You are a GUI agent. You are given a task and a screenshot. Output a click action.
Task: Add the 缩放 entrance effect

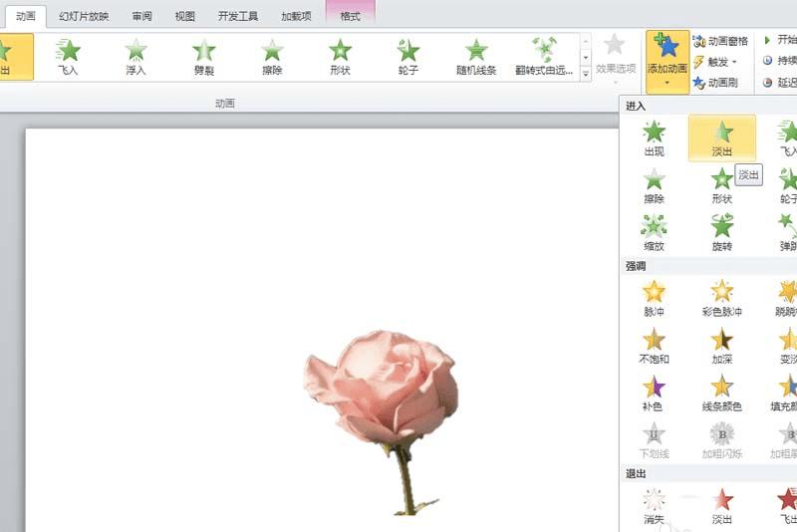tap(654, 233)
